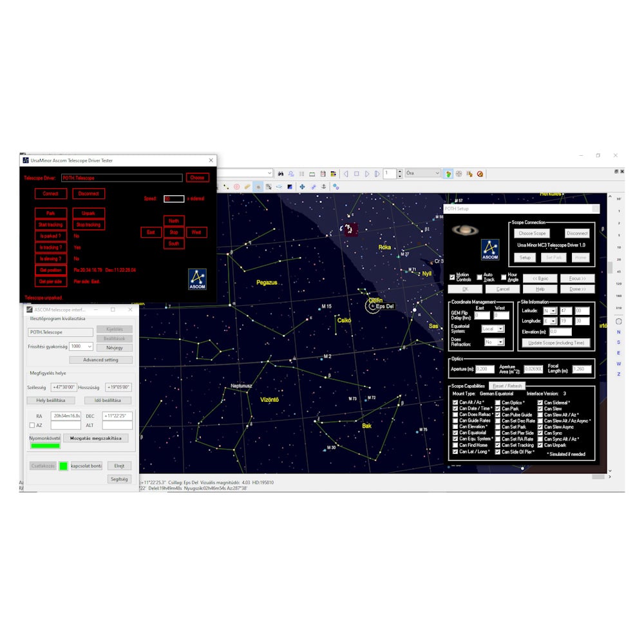The image size is (644, 644).
Task: Click the blue Z zenith letter in the right sidebar
Action: [618, 374]
